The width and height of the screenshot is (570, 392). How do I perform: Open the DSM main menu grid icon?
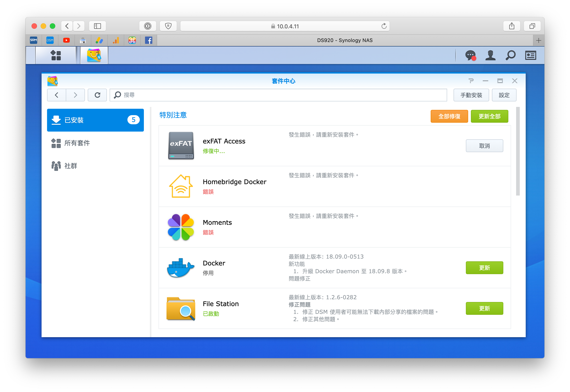[x=56, y=55]
